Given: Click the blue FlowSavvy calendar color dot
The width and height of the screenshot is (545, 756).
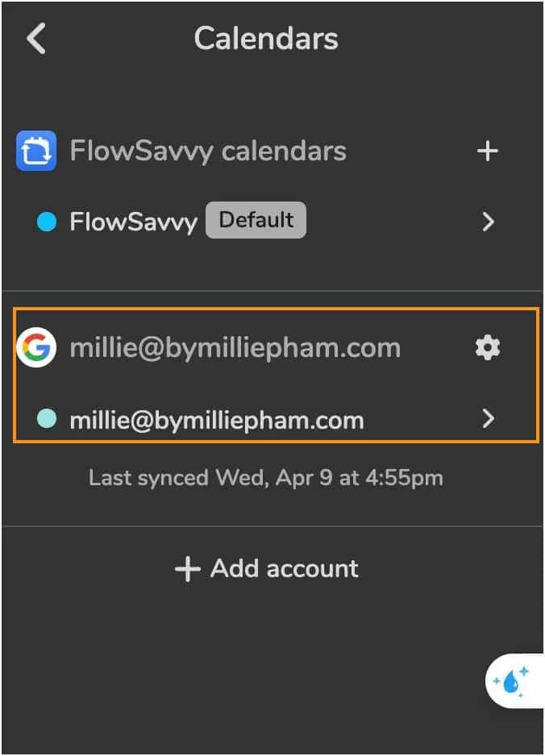Looking at the screenshot, I should coord(47,222).
